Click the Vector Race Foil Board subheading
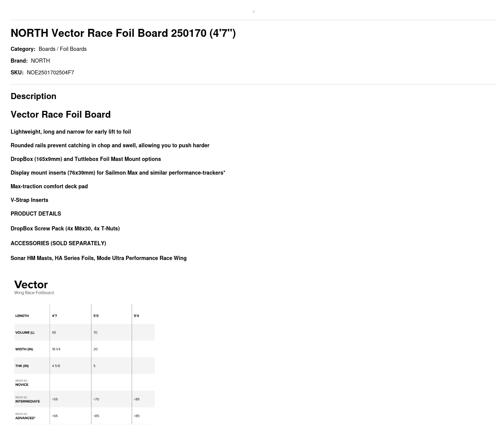This screenshot has width=504, height=435. point(61,115)
